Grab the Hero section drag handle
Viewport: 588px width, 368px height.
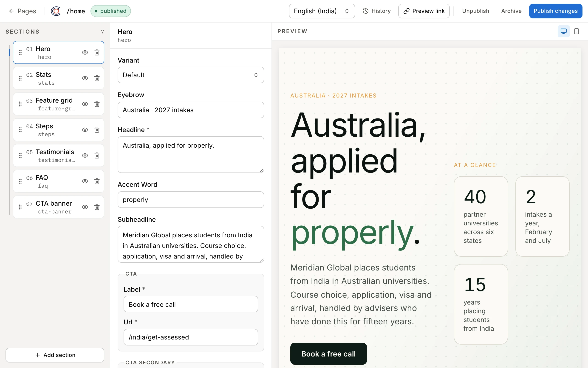coord(20,53)
